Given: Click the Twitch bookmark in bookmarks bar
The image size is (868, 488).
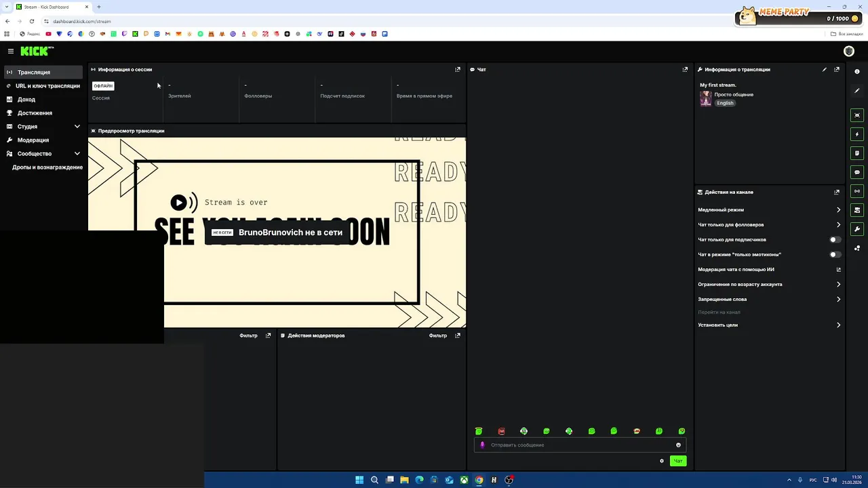Looking at the screenshot, I should 125,34.
